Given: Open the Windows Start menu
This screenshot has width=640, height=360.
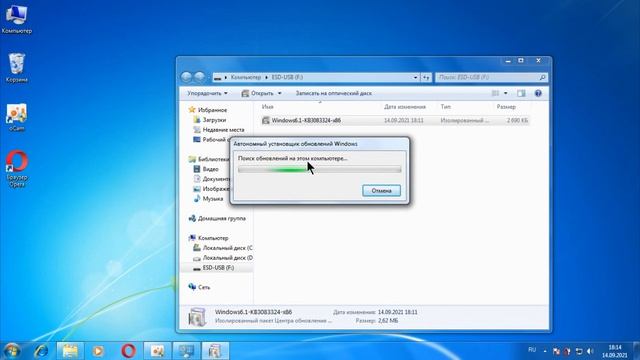Looking at the screenshot, I should [x=11, y=351].
